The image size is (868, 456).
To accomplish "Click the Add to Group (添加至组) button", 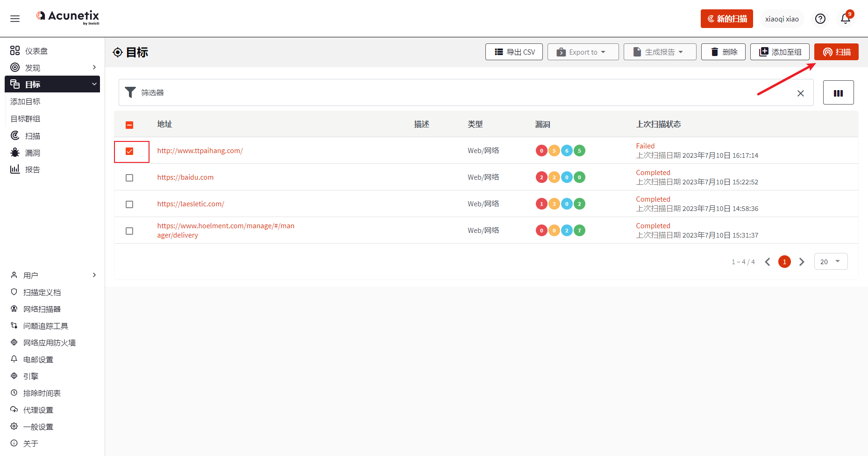I will [780, 52].
